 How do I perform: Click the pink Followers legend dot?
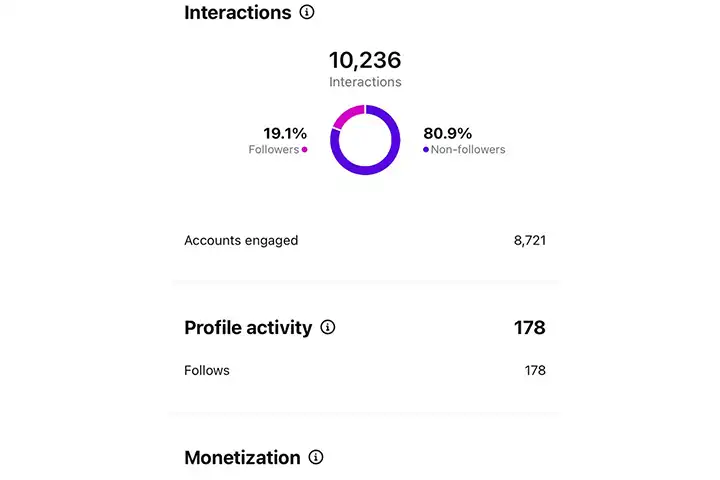(304, 150)
